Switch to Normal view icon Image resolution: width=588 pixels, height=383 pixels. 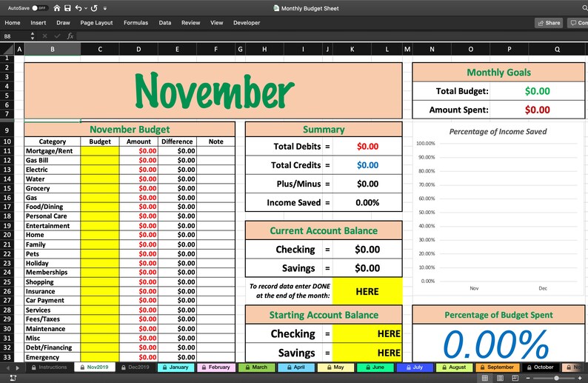[x=485, y=378]
